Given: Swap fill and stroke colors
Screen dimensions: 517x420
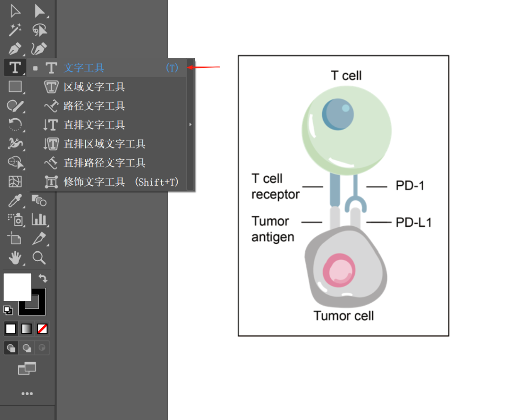Looking at the screenshot, I should tap(43, 278).
